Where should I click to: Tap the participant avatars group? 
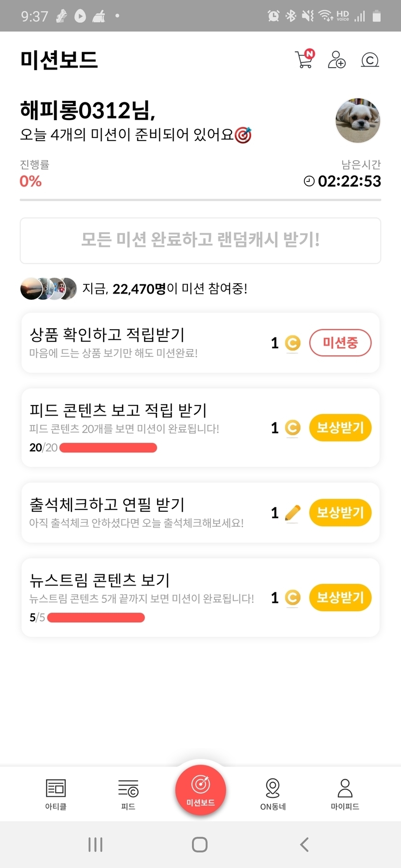click(x=48, y=289)
